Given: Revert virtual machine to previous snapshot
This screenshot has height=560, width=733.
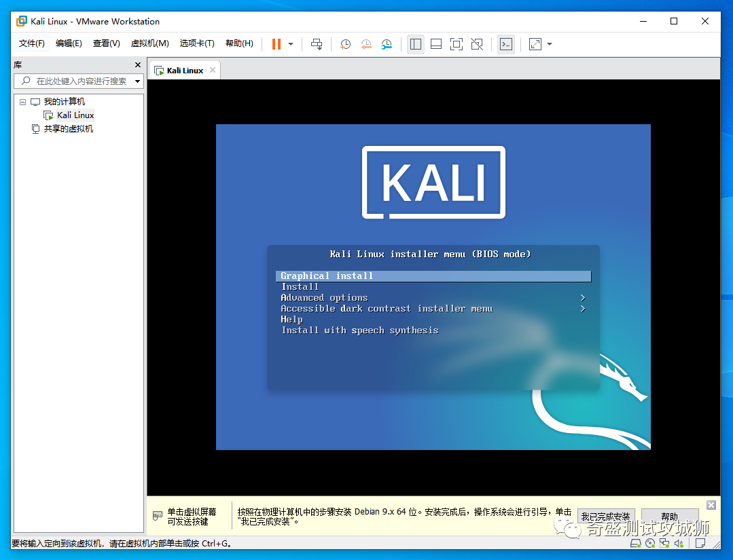Looking at the screenshot, I should point(366,44).
